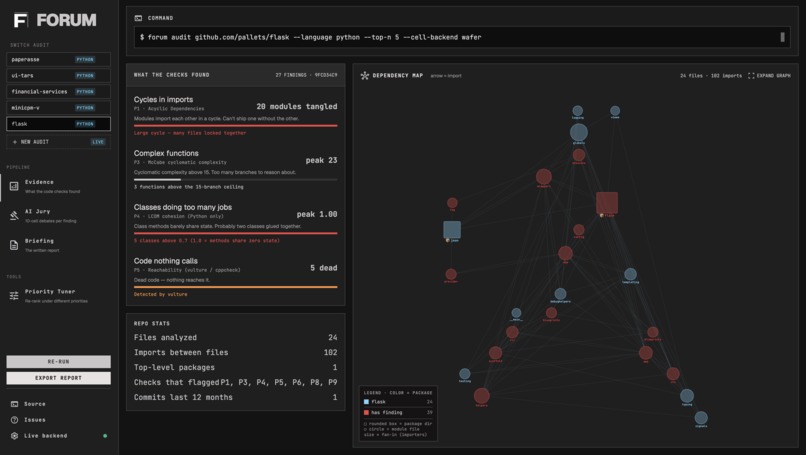Click the Live backend gear icon
806x455 pixels.
[14, 436]
